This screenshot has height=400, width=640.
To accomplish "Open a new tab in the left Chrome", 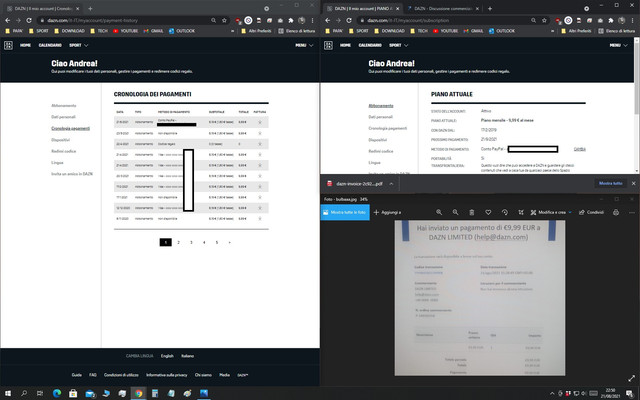I will [90, 8].
